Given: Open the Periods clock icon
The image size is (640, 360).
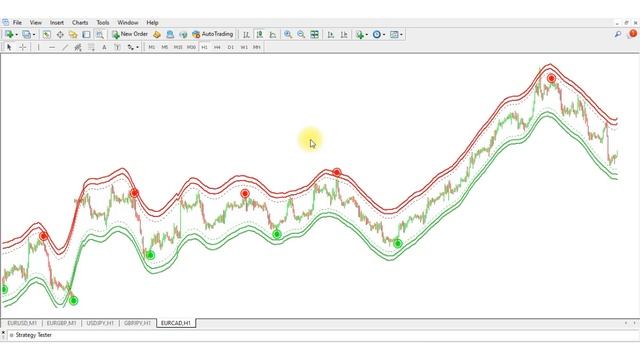Looking at the screenshot, I should (377, 35).
